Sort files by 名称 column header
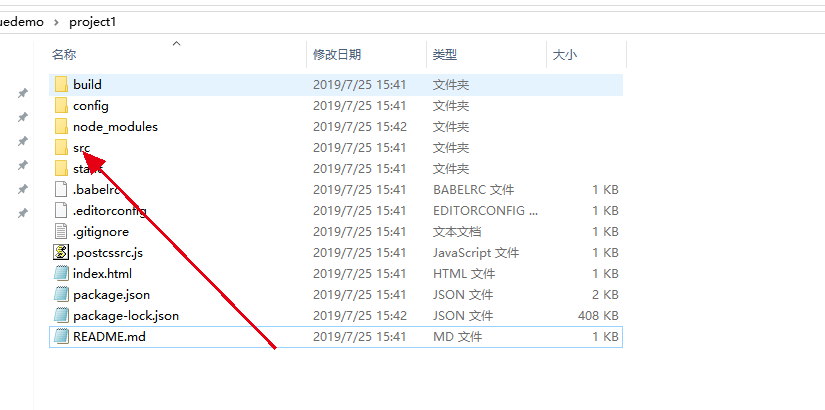This screenshot has height=410, width=825. (64, 55)
